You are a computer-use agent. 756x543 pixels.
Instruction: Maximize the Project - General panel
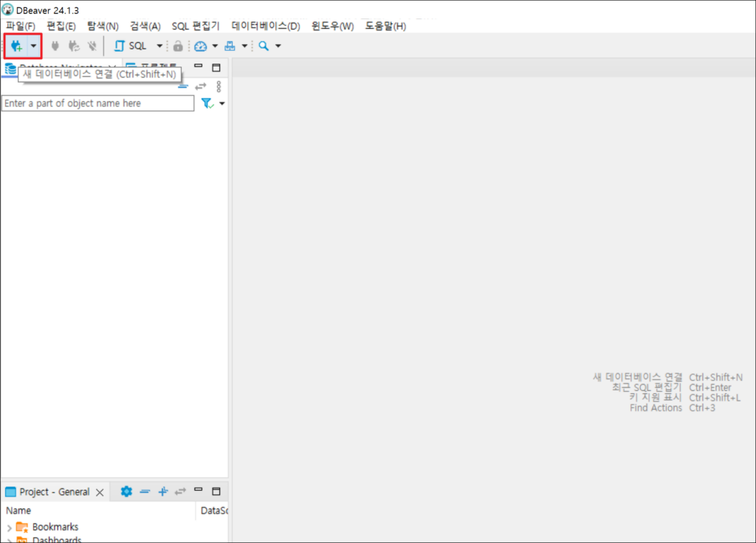point(216,491)
